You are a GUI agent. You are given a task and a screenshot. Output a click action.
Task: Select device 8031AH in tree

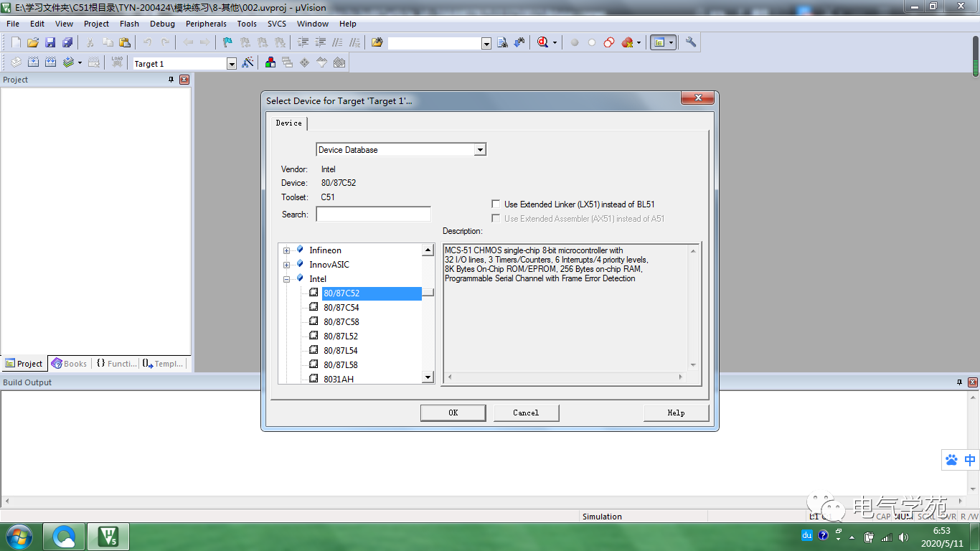click(x=338, y=379)
